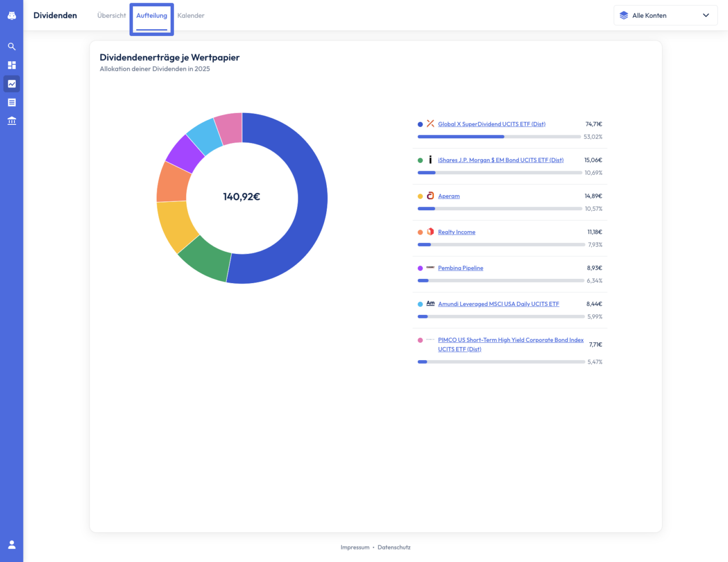728x562 pixels.
Task: Open the Impressum footer link
Action: (355, 547)
